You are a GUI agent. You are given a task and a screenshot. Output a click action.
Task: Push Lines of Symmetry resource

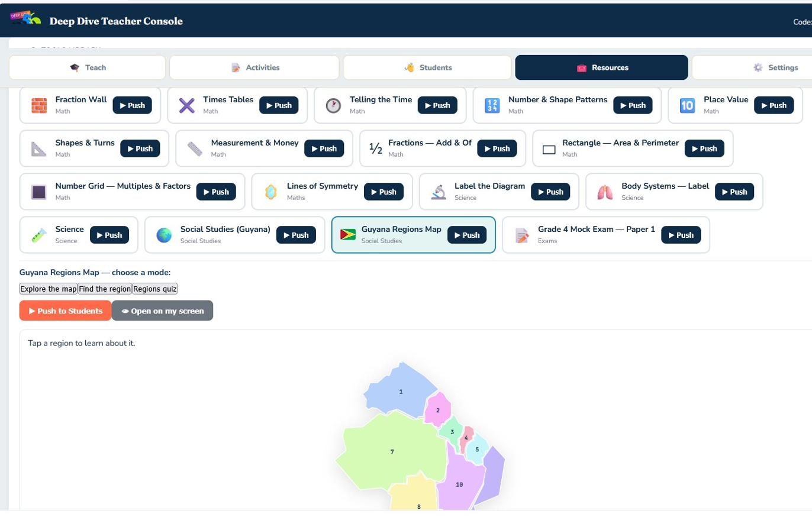coord(384,192)
